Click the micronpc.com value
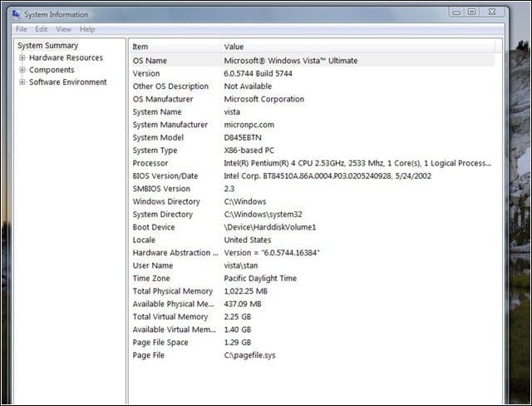The height and width of the screenshot is (406, 532). pos(249,125)
